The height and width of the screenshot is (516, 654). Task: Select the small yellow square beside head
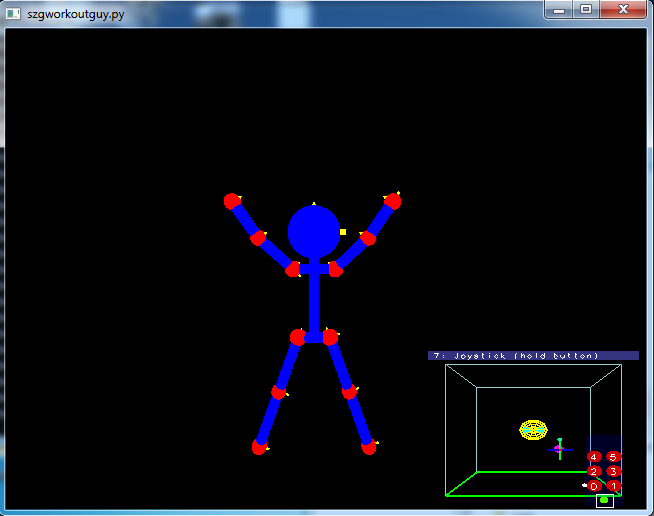pos(343,232)
